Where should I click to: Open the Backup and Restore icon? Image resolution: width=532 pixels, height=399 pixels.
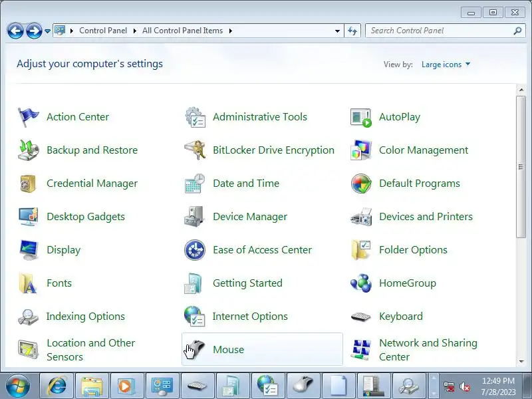click(x=28, y=150)
